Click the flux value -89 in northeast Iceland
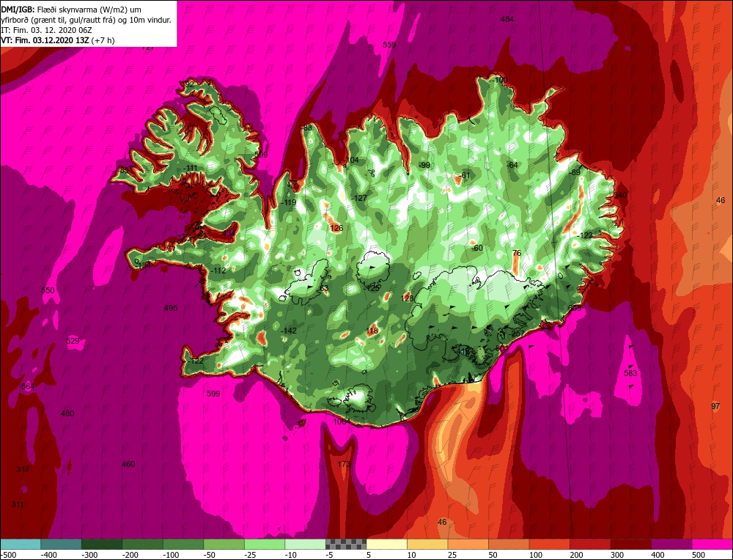733x560 pixels. tap(574, 172)
